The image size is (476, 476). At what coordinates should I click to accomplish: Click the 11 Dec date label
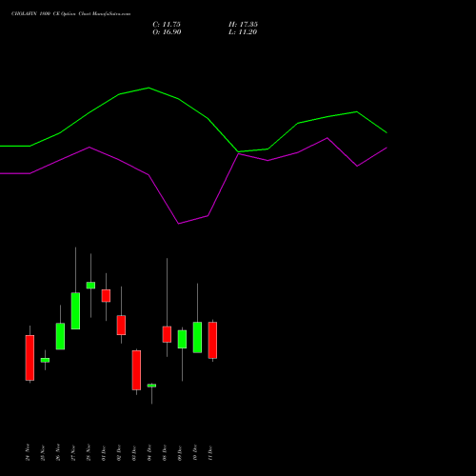(x=210, y=452)
